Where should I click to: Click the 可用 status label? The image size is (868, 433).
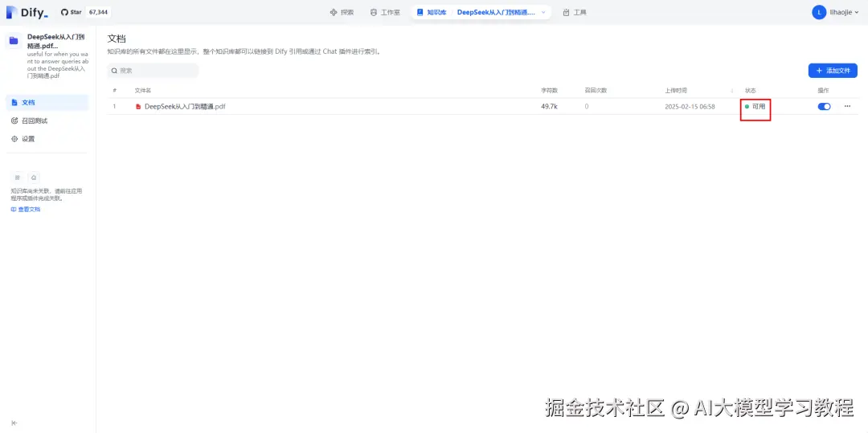759,107
